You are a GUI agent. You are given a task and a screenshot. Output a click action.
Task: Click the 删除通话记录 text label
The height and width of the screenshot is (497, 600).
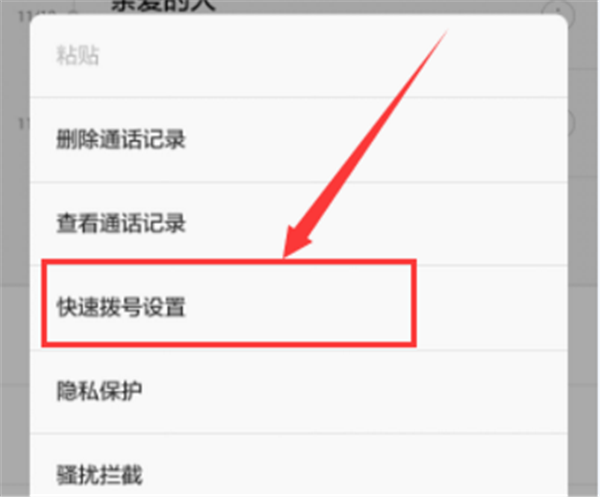[121, 139]
